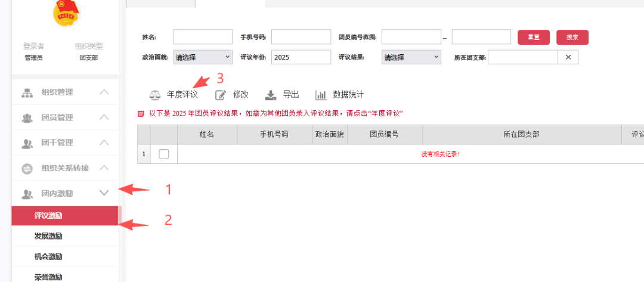Screen dimensions: 644x282
Task: Click the 导出 download icon
Action: 271,95
